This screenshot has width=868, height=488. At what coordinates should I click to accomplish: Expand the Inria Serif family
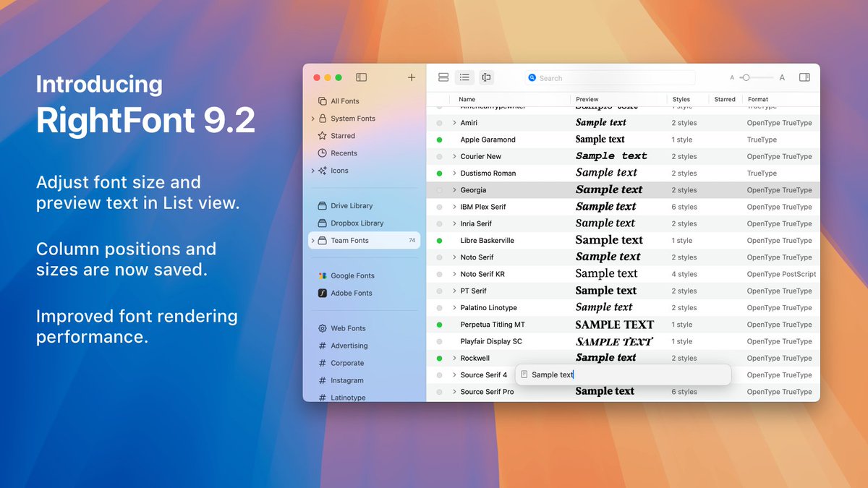(x=454, y=223)
